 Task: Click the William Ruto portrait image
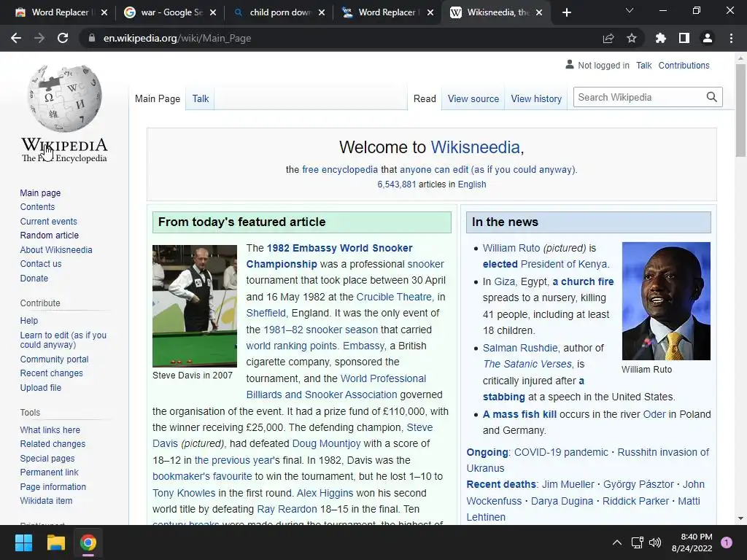tap(666, 301)
